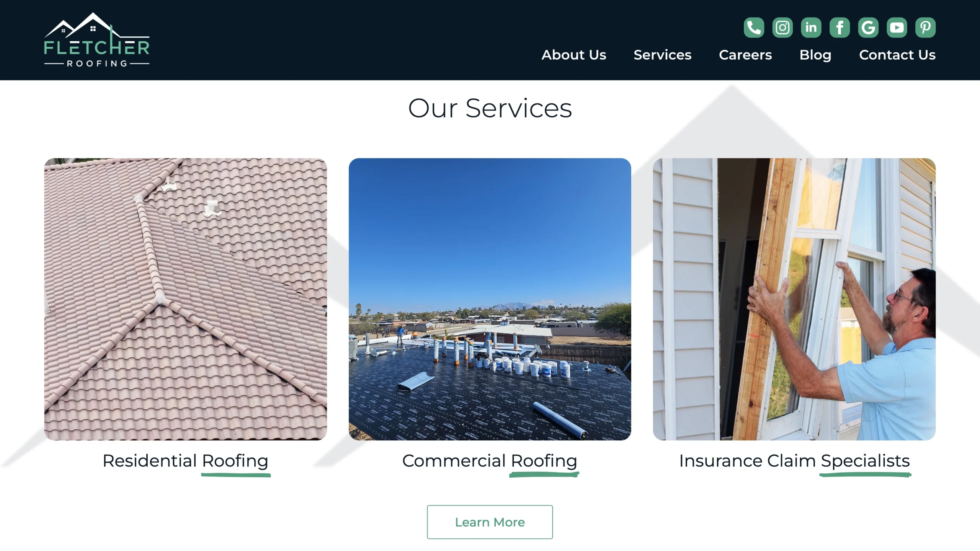Visit the Facebook page icon
This screenshot has height=551, width=980.
pyautogui.click(x=840, y=28)
